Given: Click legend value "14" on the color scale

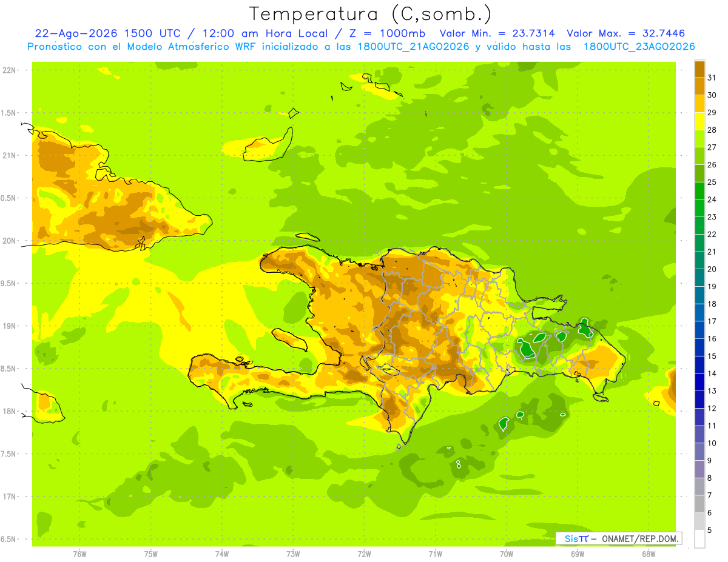Looking at the screenshot, I should (712, 373).
